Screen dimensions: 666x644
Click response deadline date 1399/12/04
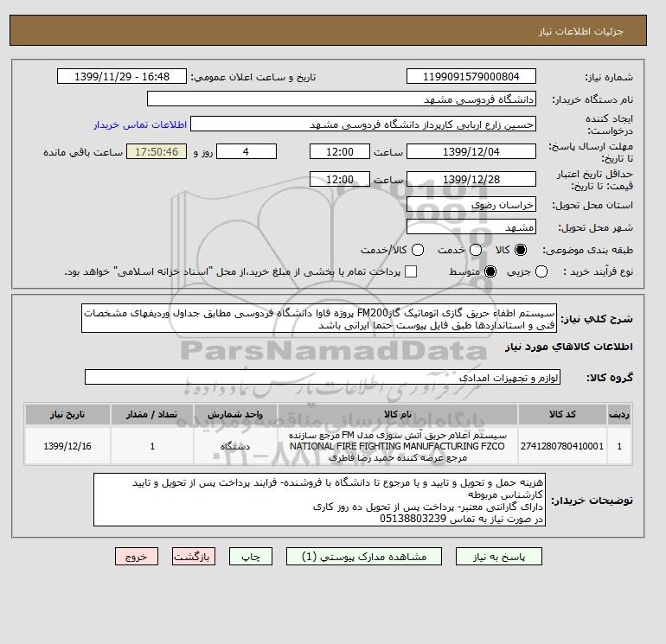(471, 151)
